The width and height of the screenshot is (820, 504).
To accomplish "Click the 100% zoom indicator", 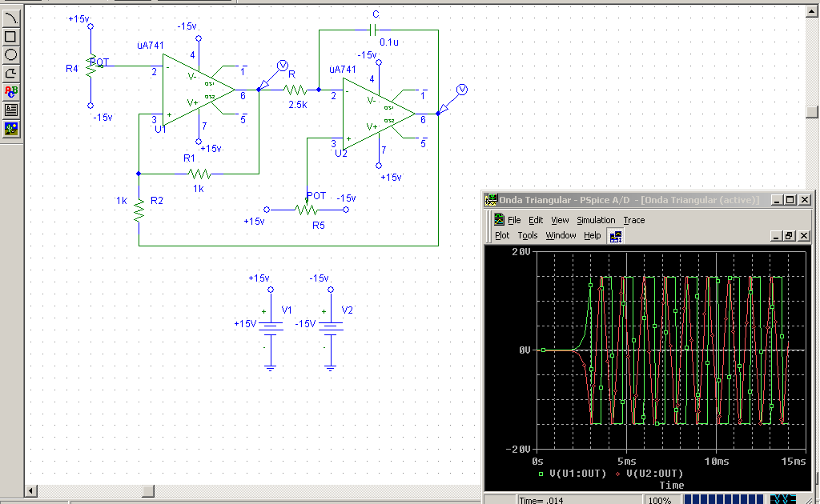I will point(662,499).
